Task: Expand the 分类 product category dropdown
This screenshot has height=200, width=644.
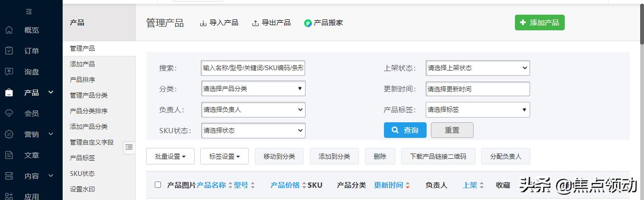Action: click(x=253, y=89)
